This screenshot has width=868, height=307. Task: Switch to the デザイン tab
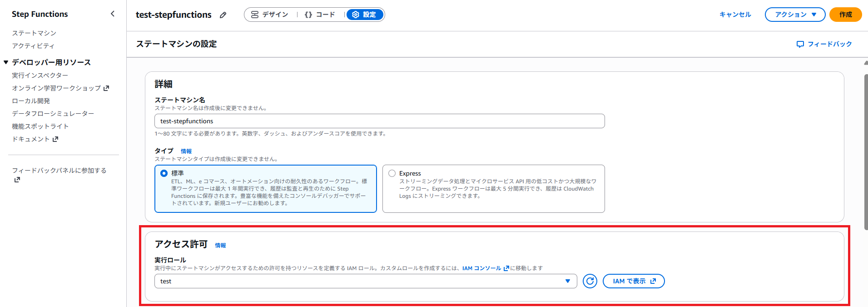click(x=270, y=15)
